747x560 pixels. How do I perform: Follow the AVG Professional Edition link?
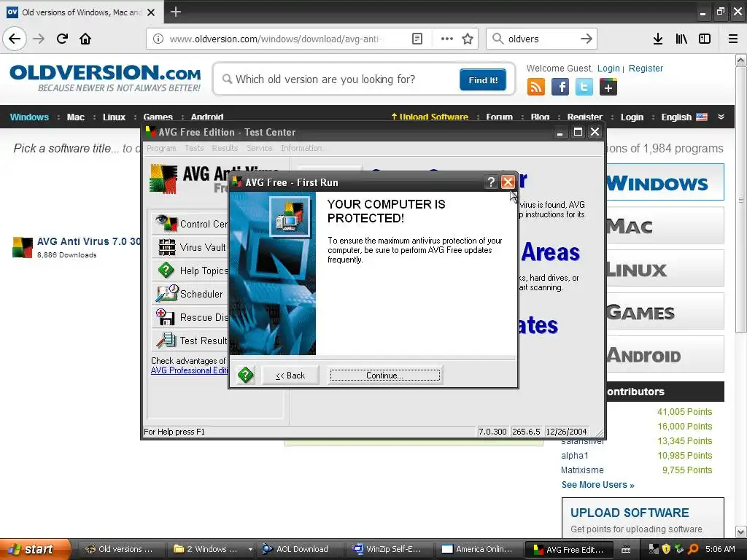coord(189,370)
